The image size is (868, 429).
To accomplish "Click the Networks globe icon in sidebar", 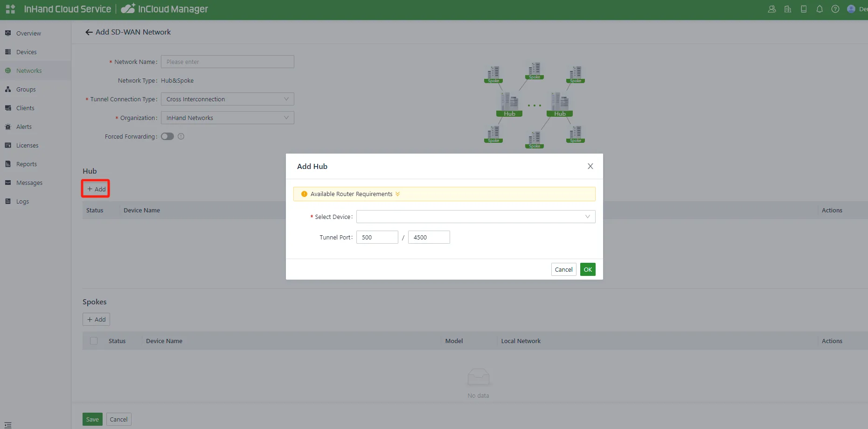I will [x=8, y=70].
